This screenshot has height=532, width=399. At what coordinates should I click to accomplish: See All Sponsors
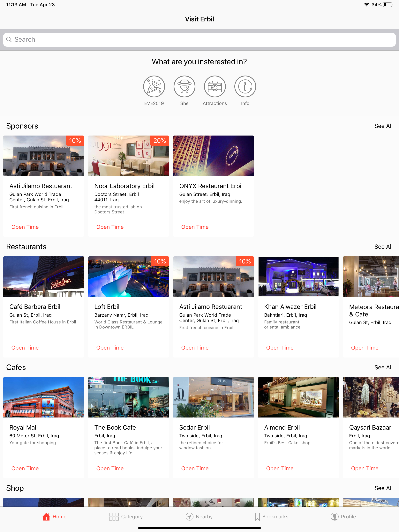pyautogui.click(x=383, y=126)
